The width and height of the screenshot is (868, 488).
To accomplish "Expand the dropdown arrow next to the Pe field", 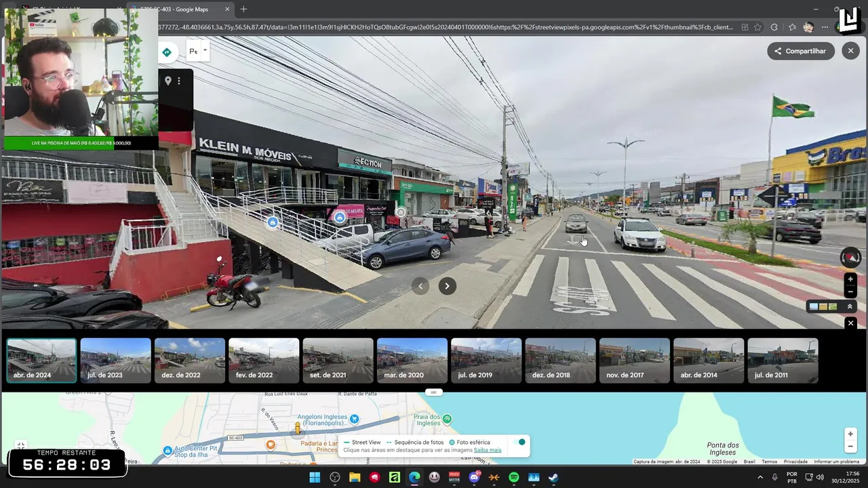I will 205,50.
